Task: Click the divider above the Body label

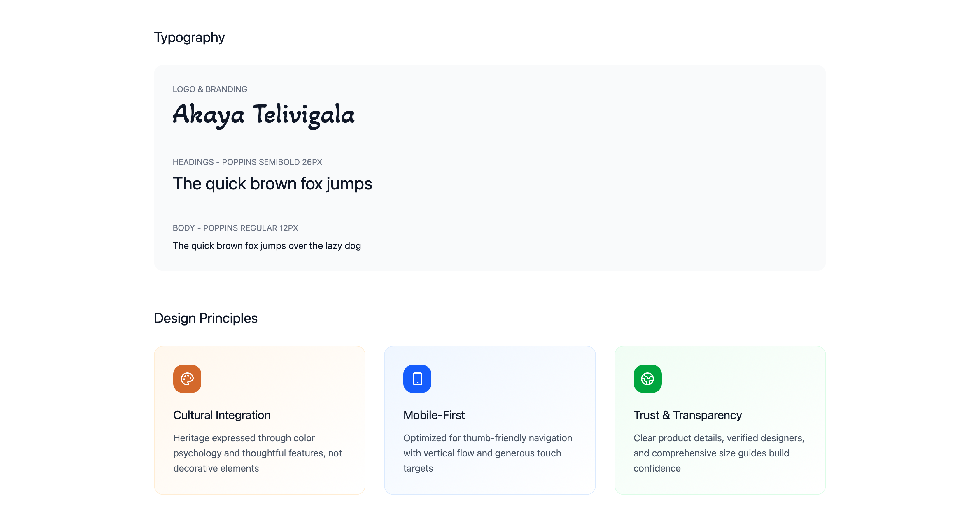Action: (490, 208)
